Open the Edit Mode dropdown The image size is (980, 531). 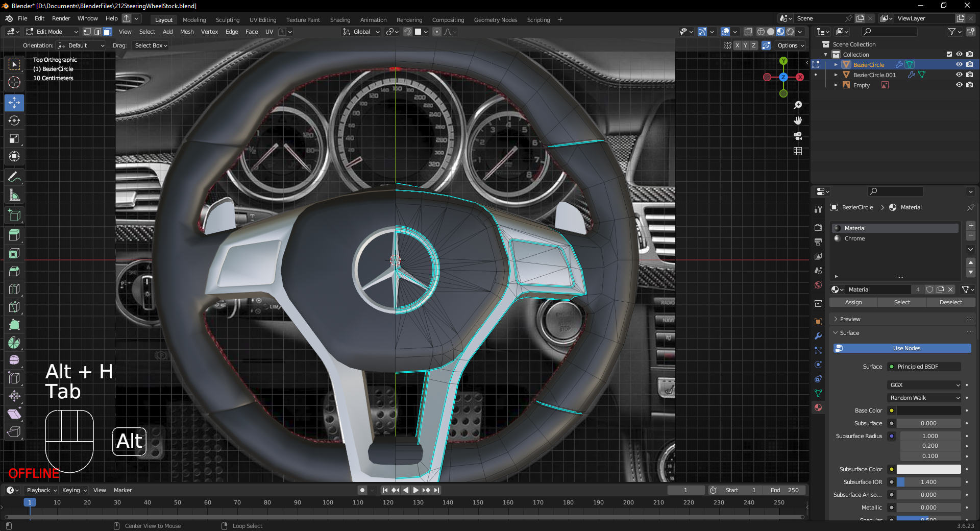(x=52, y=32)
